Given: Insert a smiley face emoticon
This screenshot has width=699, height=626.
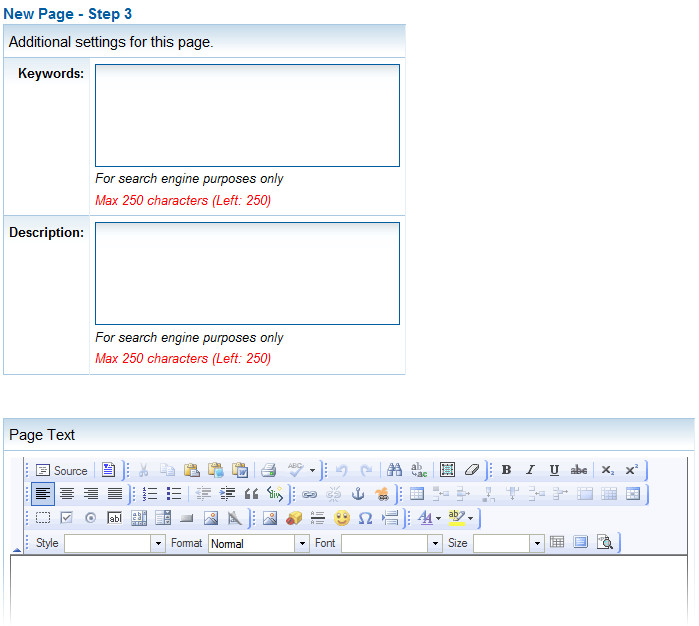Looking at the screenshot, I should point(342,518).
